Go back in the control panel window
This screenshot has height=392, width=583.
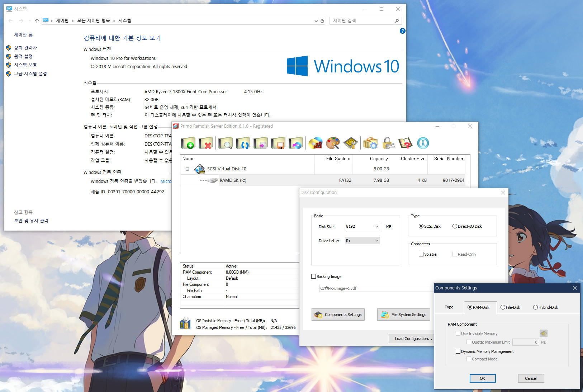click(10, 21)
